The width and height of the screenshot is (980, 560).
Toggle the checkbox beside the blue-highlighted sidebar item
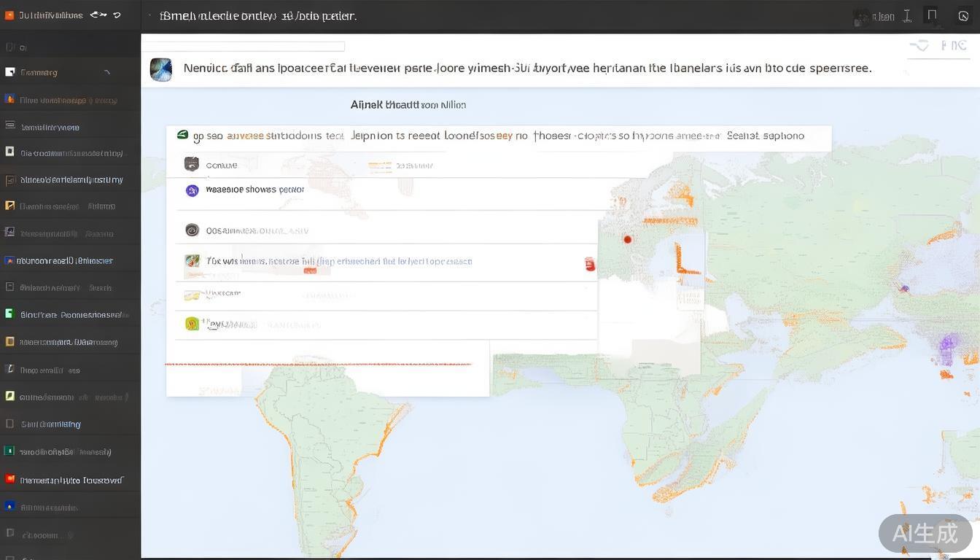tap(9, 260)
